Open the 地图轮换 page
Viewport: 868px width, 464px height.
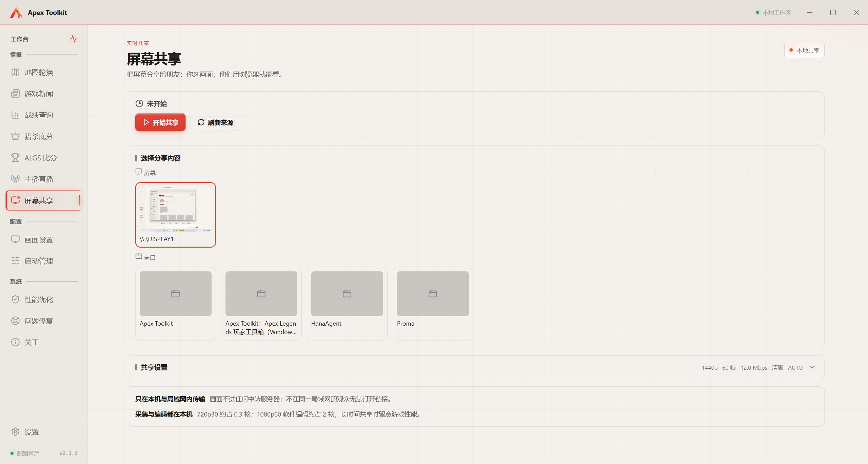coord(44,72)
